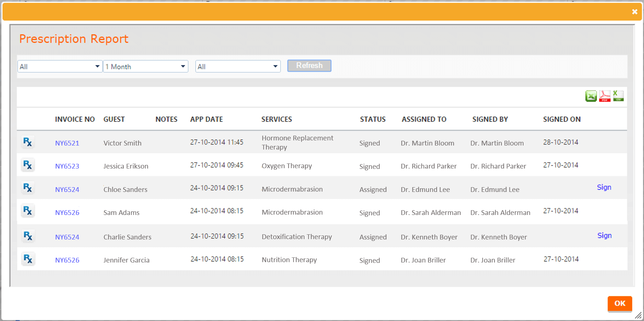Screen dimensions: 644x321
Task: Click the SERVICES column header
Action: [x=277, y=119]
